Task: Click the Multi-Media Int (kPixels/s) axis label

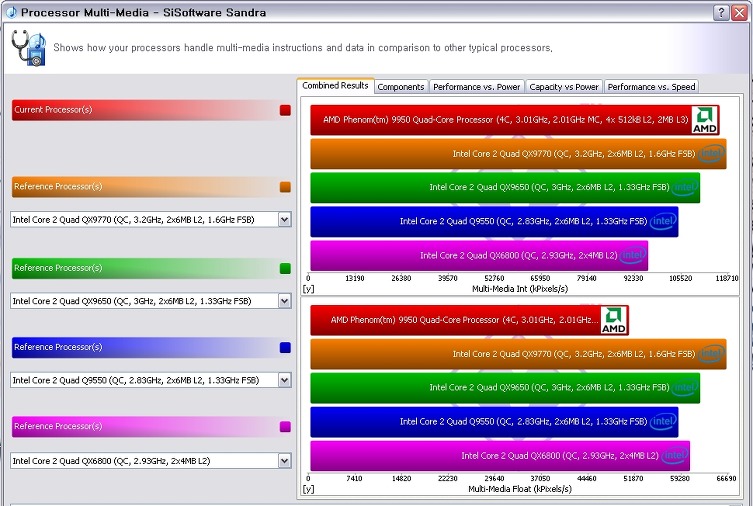Action: point(520,289)
